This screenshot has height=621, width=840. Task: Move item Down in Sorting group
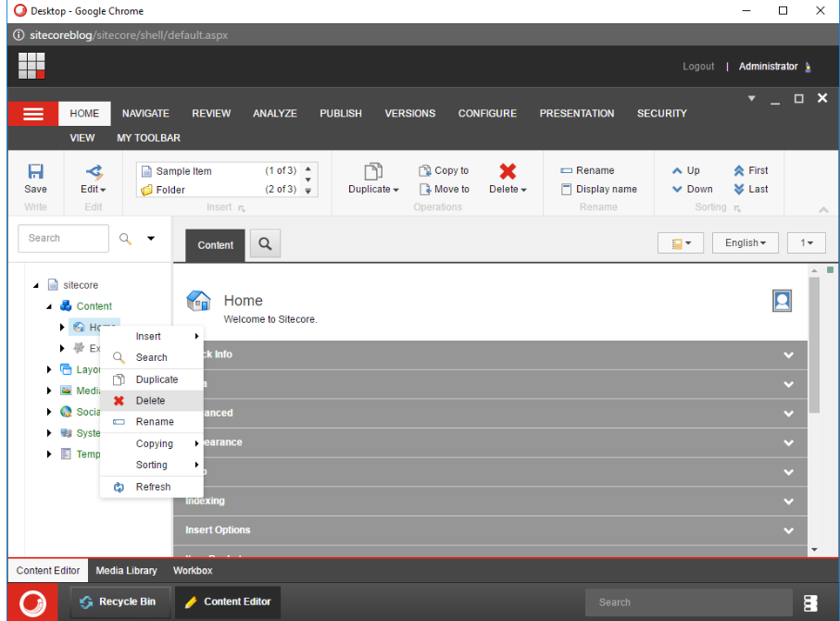(692, 189)
